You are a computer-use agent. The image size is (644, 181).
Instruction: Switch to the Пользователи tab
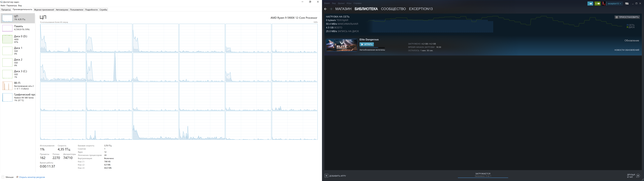76,10
